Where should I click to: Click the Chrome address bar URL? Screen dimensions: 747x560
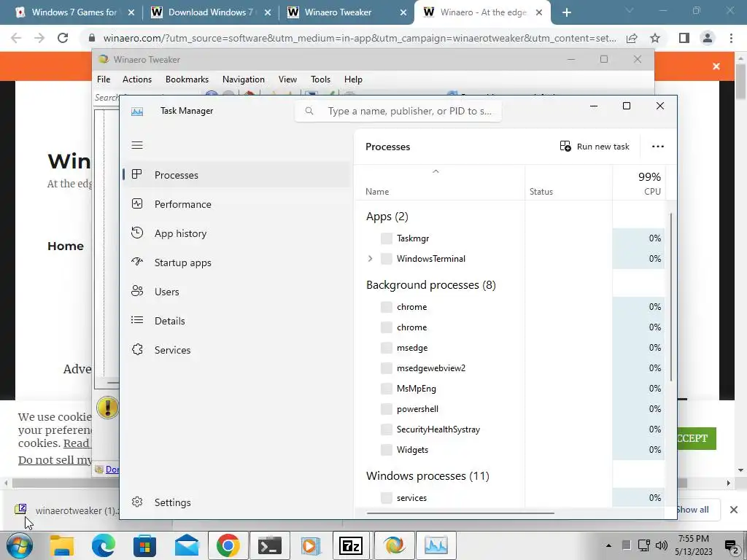click(x=360, y=38)
